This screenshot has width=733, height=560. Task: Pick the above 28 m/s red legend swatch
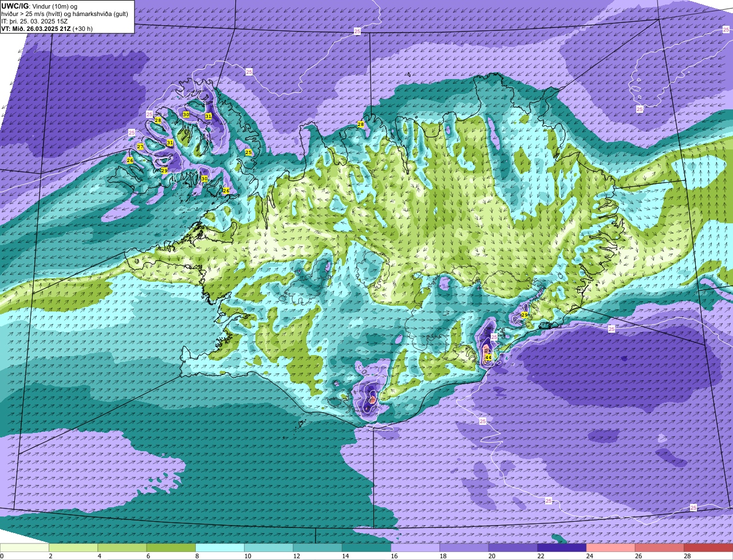click(708, 547)
